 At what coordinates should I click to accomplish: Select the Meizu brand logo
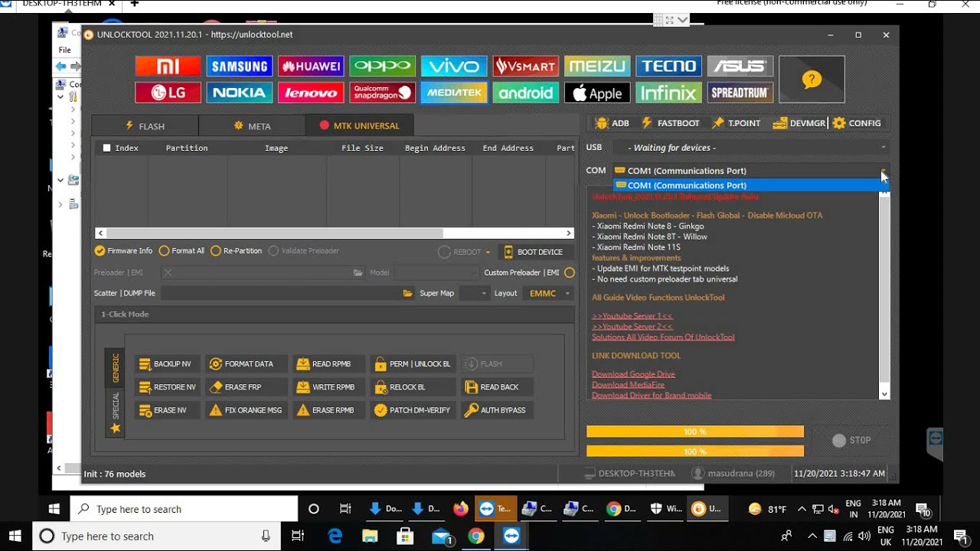click(x=597, y=66)
